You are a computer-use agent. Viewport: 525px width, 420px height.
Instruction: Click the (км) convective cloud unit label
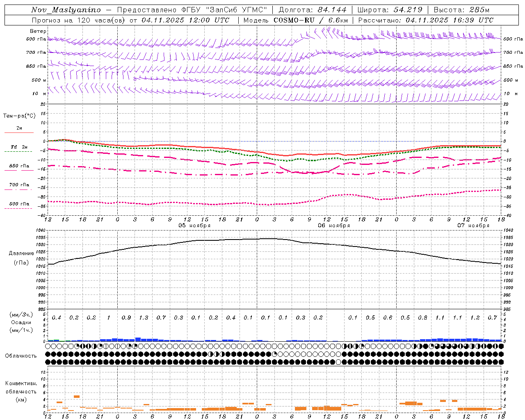(21, 399)
